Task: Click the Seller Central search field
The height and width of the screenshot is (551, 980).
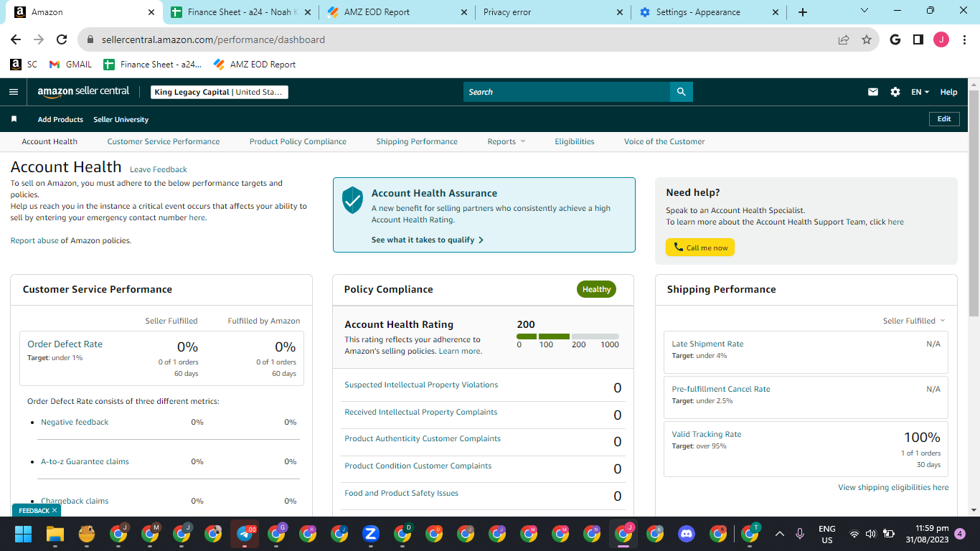Action: [x=567, y=92]
